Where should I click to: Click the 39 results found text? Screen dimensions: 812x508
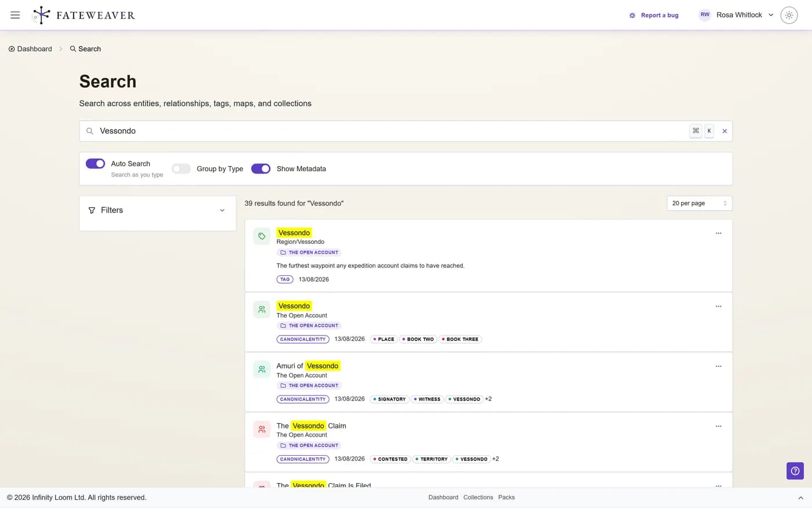coord(294,203)
